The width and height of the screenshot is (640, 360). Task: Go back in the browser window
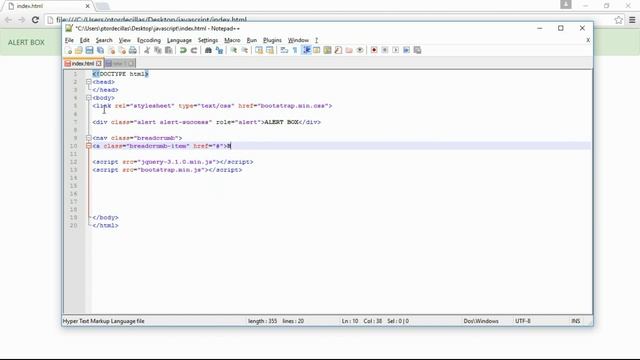8,20
